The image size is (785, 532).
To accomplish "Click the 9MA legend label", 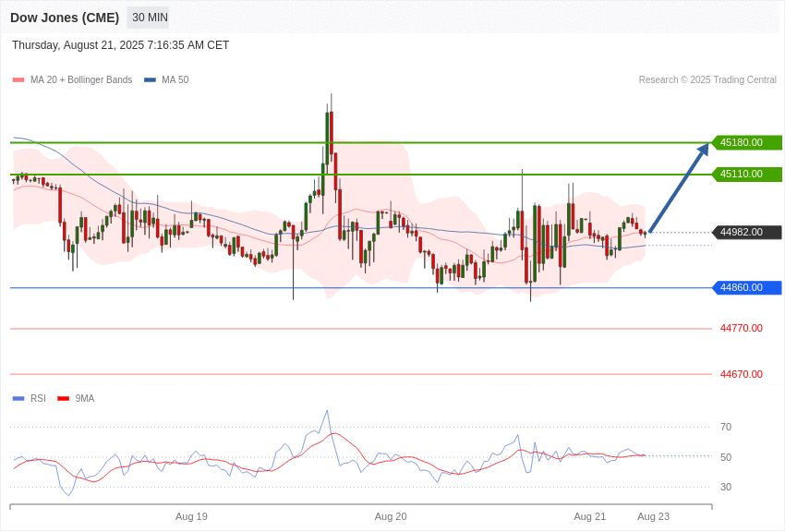I will (85, 398).
